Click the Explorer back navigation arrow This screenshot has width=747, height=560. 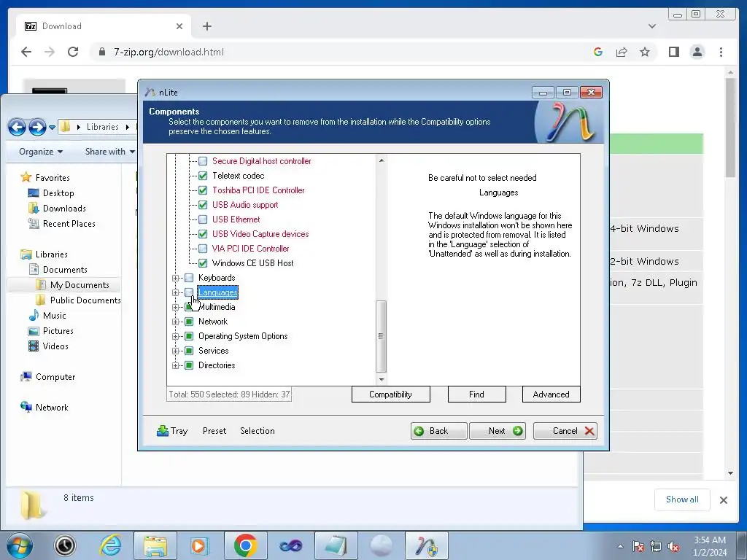pyautogui.click(x=18, y=127)
